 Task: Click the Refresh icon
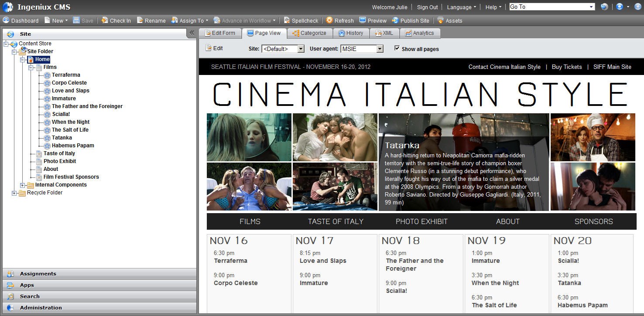click(329, 20)
